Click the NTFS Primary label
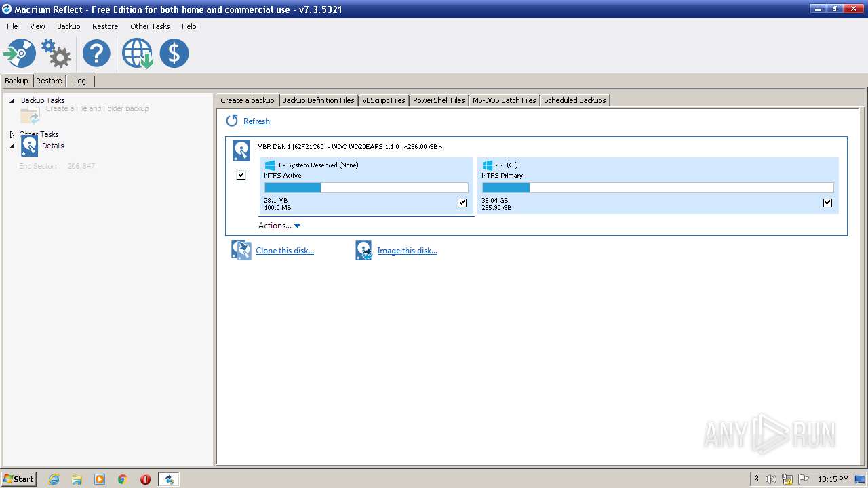This screenshot has width=868, height=488. pyautogui.click(x=502, y=176)
